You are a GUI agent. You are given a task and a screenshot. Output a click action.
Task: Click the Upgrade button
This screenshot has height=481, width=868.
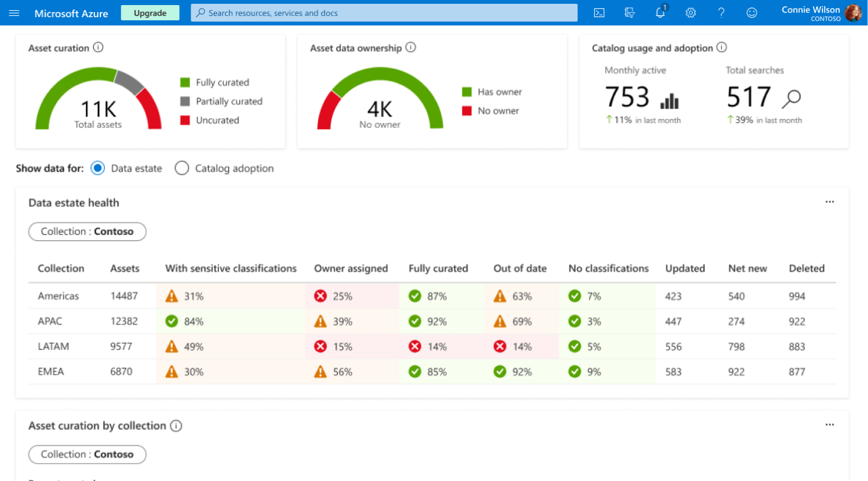[150, 13]
